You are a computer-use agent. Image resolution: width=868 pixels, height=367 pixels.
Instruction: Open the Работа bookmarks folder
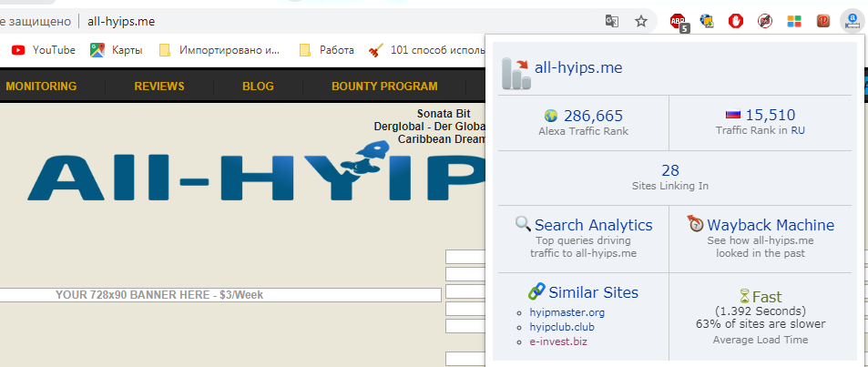[x=326, y=50]
